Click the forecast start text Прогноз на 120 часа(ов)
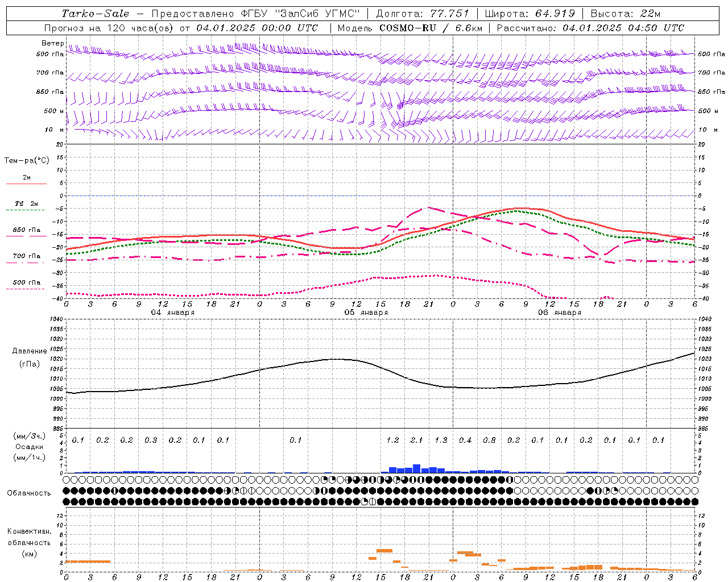The width and height of the screenshot is (728, 582). point(109,28)
